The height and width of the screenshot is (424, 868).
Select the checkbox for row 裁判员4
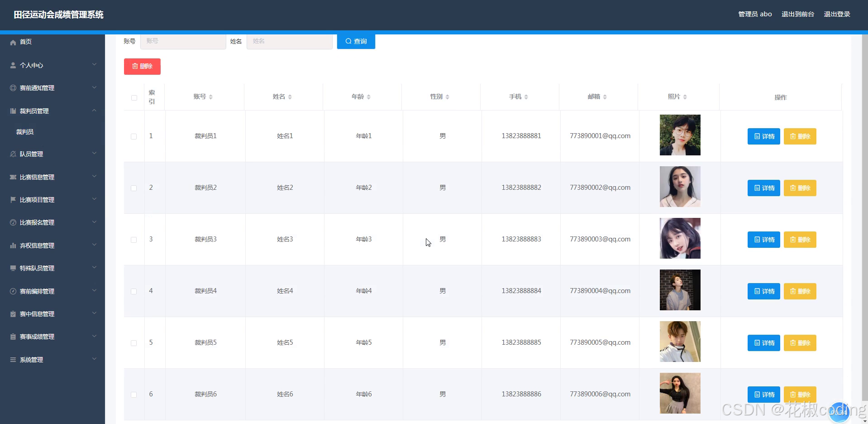point(134,291)
